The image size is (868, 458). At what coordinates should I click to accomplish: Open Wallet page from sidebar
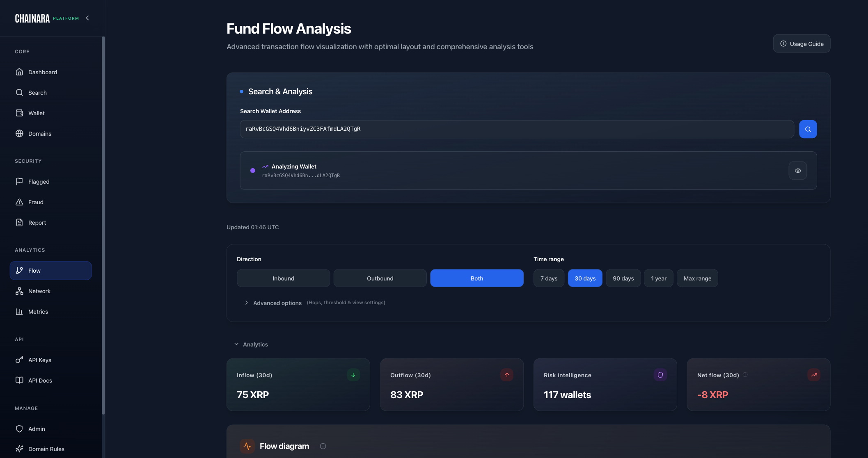point(50,113)
